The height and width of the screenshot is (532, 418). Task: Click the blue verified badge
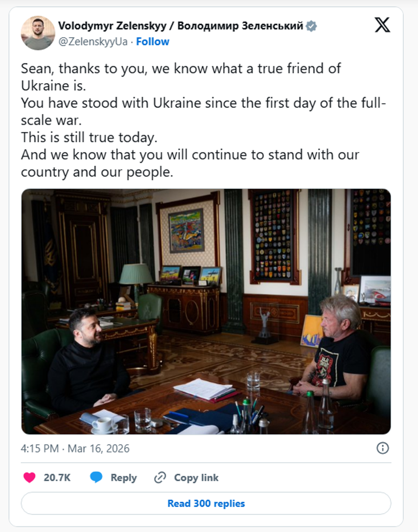pyautogui.click(x=311, y=26)
